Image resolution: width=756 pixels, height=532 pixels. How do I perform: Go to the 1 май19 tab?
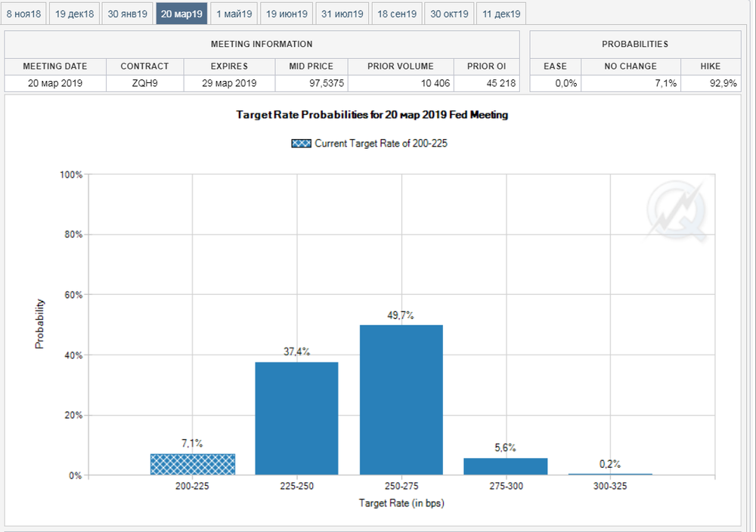[x=234, y=14]
